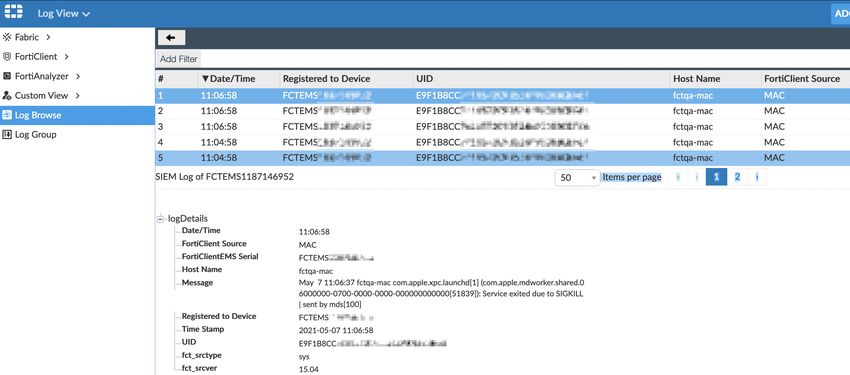
Task: Go to first page arrow
Action: point(678,177)
